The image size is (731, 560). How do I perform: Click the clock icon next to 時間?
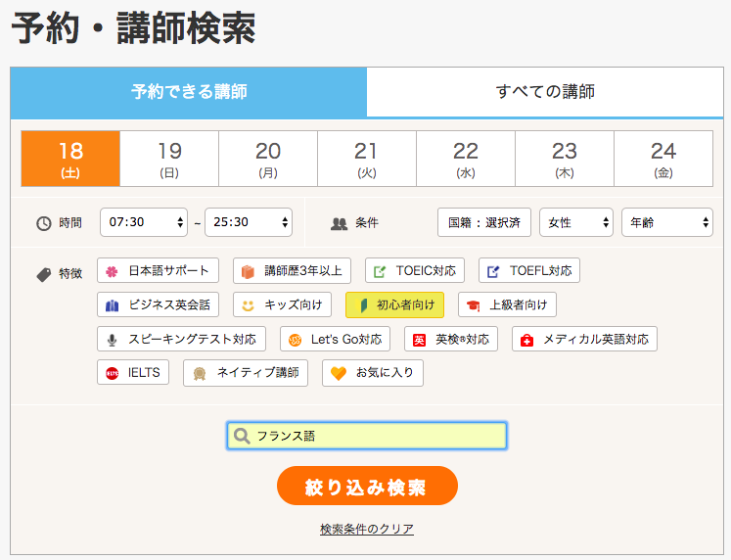[x=43, y=223]
